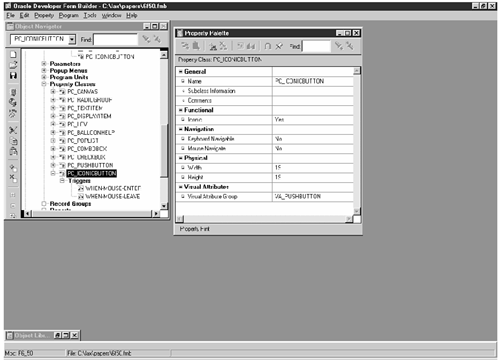Collapse the Property Classes tree node

(x=44, y=84)
